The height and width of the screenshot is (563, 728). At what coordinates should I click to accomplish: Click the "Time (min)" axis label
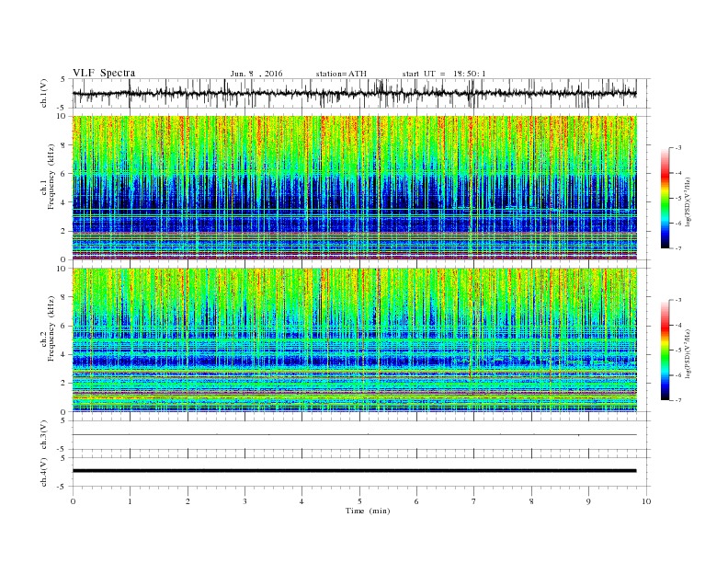[368, 511]
